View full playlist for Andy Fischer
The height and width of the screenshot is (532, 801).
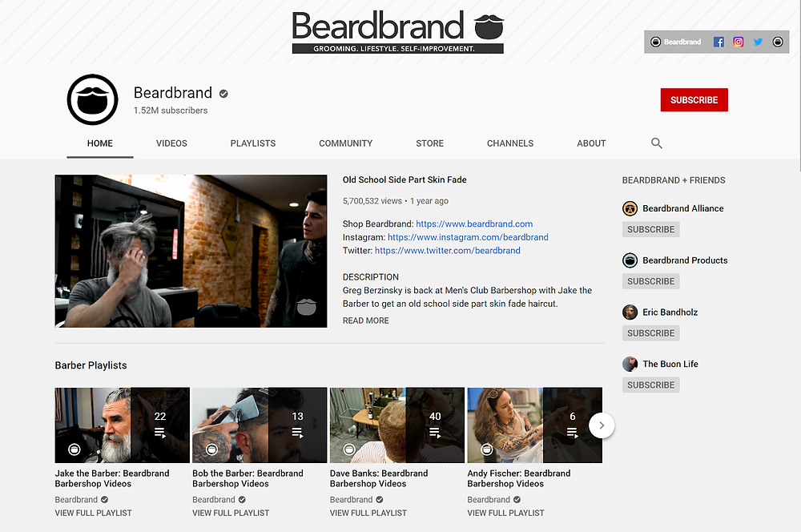[x=505, y=513]
